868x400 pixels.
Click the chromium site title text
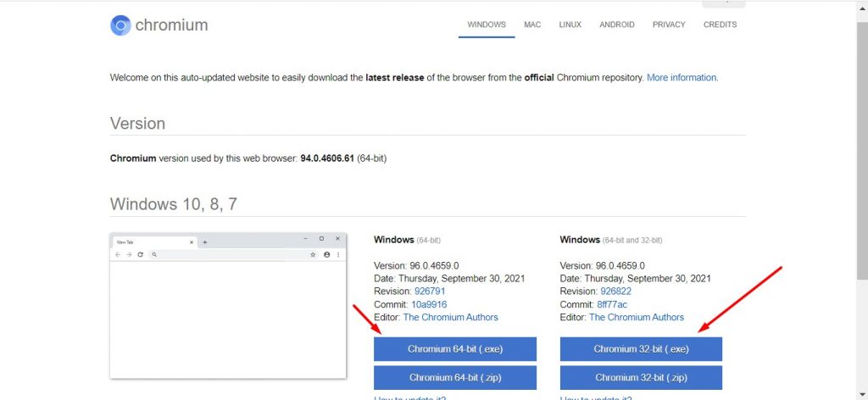(x=171, y=25)
